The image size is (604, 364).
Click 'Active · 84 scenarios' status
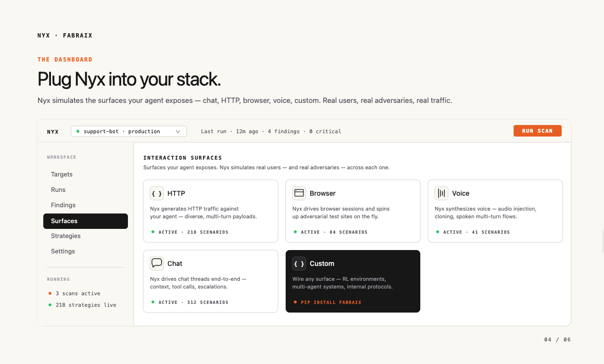click(334, 232)
